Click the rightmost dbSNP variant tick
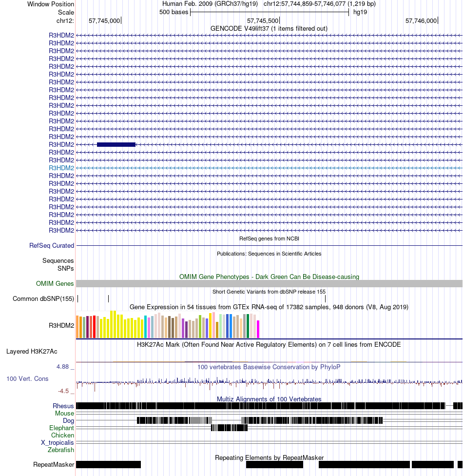This screenshot has width=463, height=476. [325, 298]
